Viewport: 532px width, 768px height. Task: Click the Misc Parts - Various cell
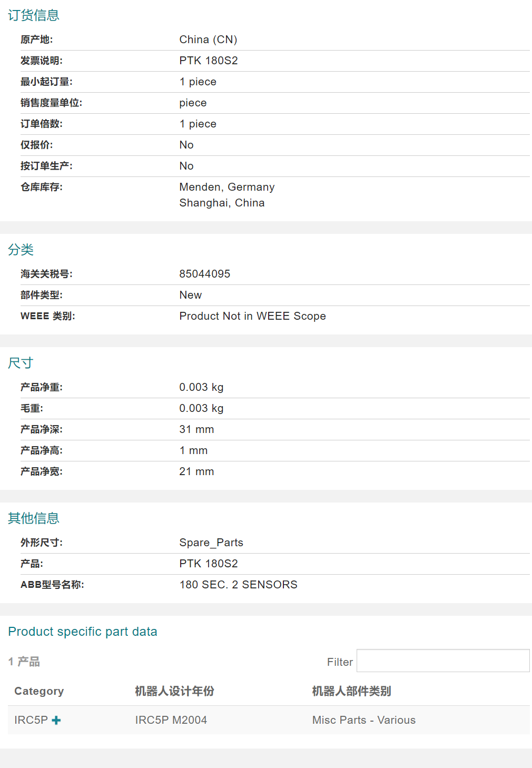(363, 720)
